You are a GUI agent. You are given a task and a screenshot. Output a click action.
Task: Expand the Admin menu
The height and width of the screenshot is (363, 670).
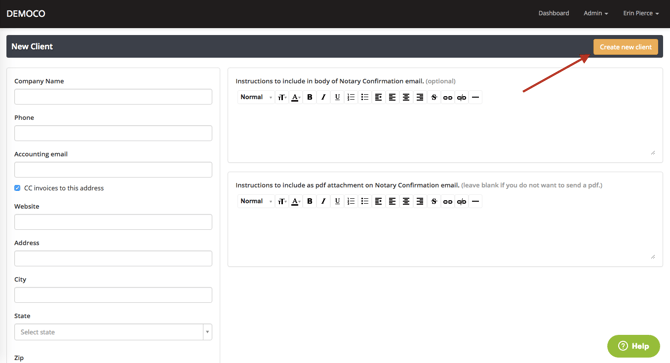click(596, 13)
